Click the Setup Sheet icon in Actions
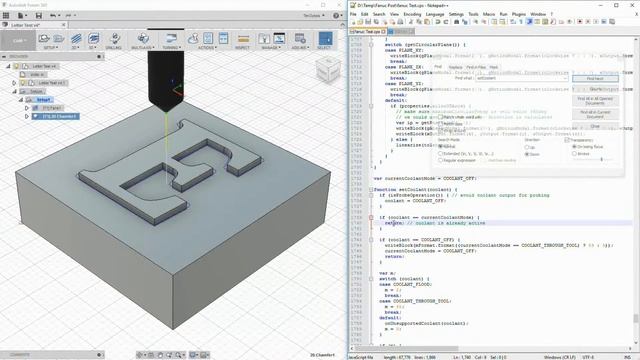The width and height of the screenshot is (640, 360). click(223, 38)
